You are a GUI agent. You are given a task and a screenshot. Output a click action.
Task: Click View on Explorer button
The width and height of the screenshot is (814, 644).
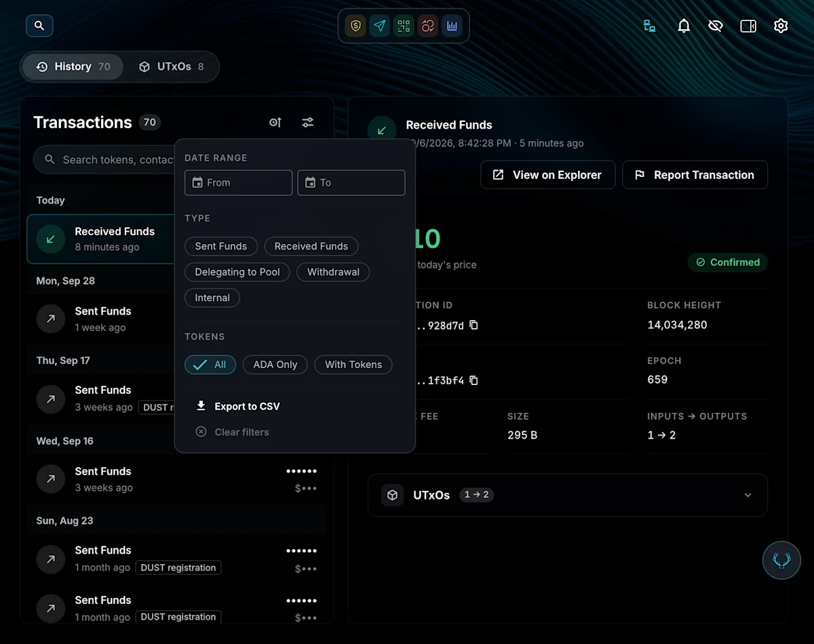coord(548,175)
